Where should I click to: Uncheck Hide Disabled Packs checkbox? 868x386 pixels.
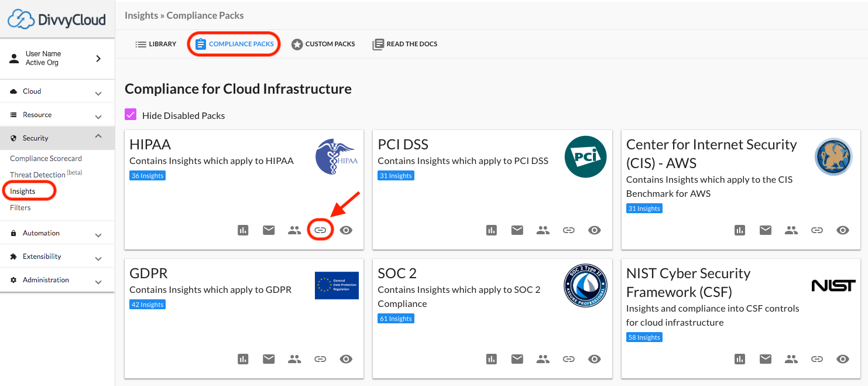pyautogui.click(x=131, y=115)
